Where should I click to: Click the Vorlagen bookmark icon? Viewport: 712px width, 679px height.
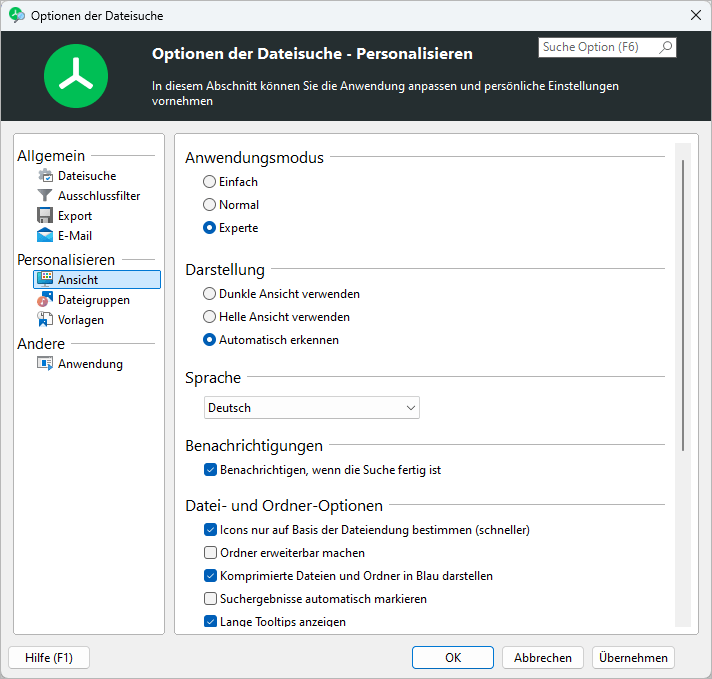click(45, 319)
